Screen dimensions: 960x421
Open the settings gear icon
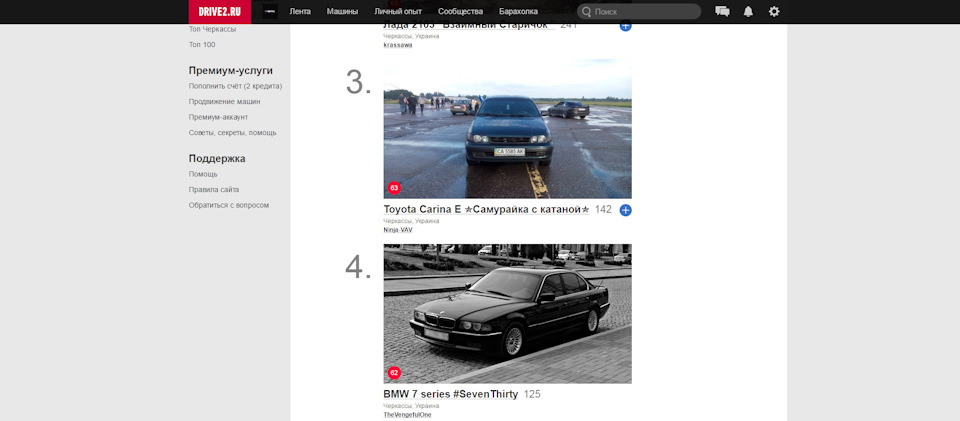coord(774,12)
